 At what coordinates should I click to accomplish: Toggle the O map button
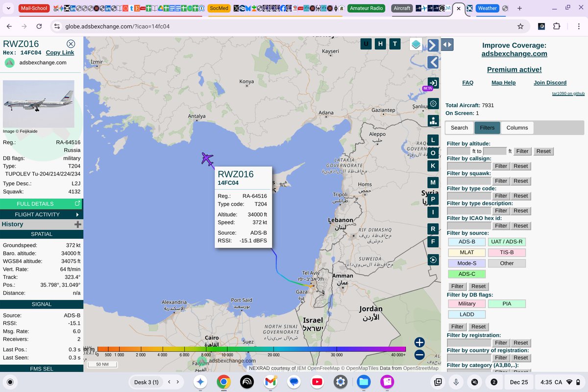click(433, 153)
